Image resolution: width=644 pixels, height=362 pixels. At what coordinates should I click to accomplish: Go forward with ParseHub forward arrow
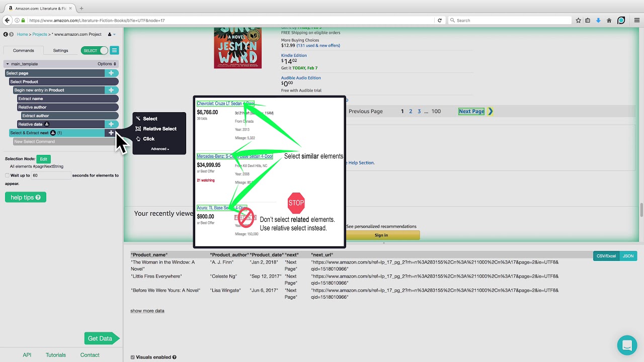coord(11,34)
